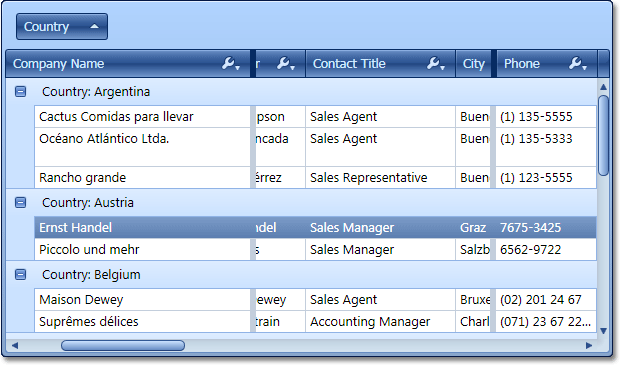Click Country: Argentina group label
This screenshot has height=366, width=621.
(96, 92)
